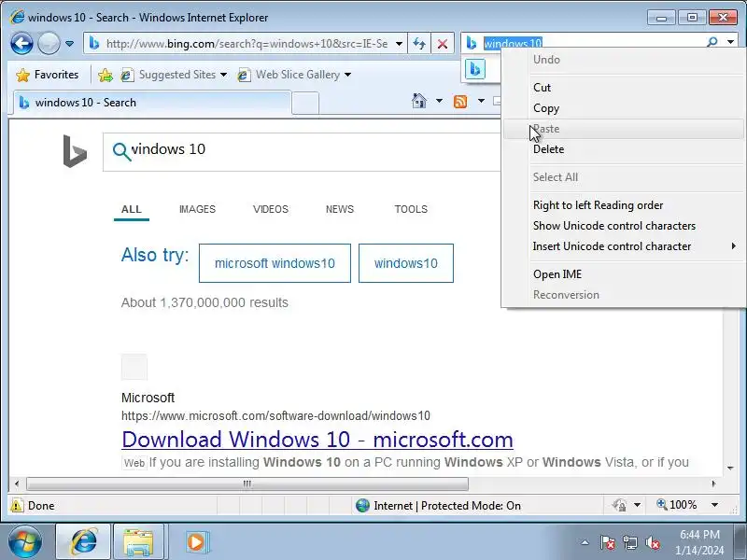This screenshot has height=560, width=747.
Task: Click the greyed Forward arrow button
Action: [x=49, y=44]
